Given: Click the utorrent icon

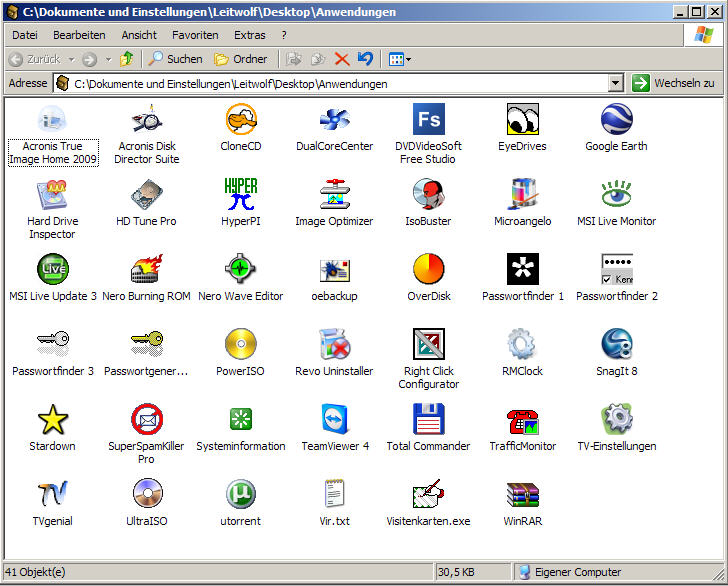Looking at the screenshot, I should pyautogui.click(x=241, y=495).
